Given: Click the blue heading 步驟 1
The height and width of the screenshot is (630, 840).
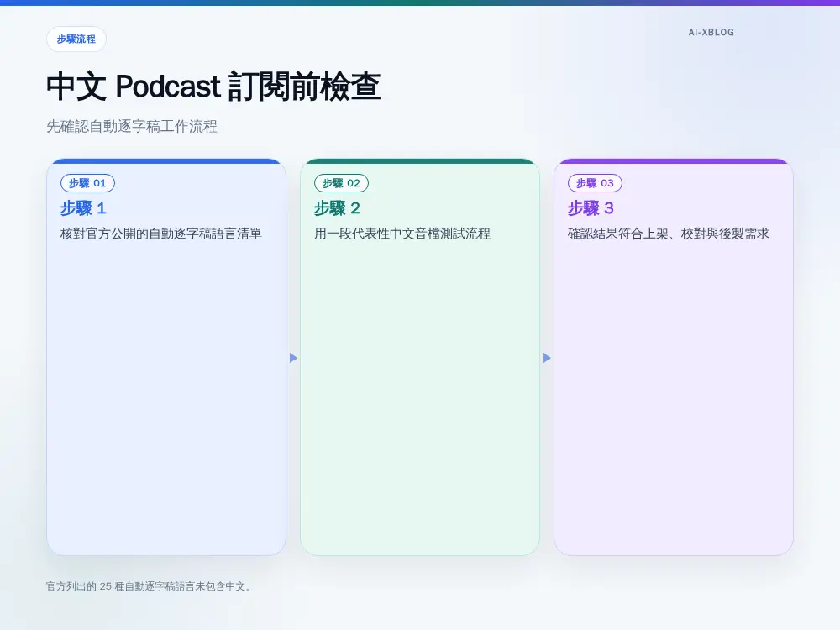Looking at the screenshot, I should [x=83, y=207].
